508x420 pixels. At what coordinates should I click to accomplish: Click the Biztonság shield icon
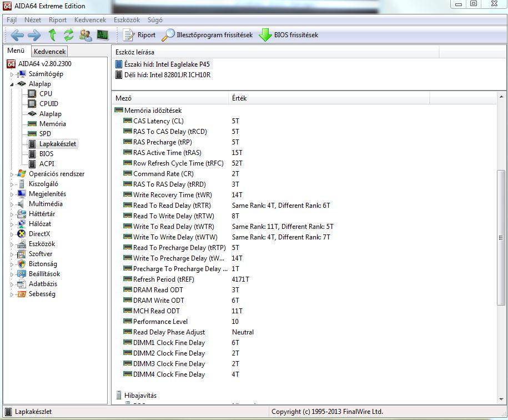pyautogui.click(x=22, y=264)
